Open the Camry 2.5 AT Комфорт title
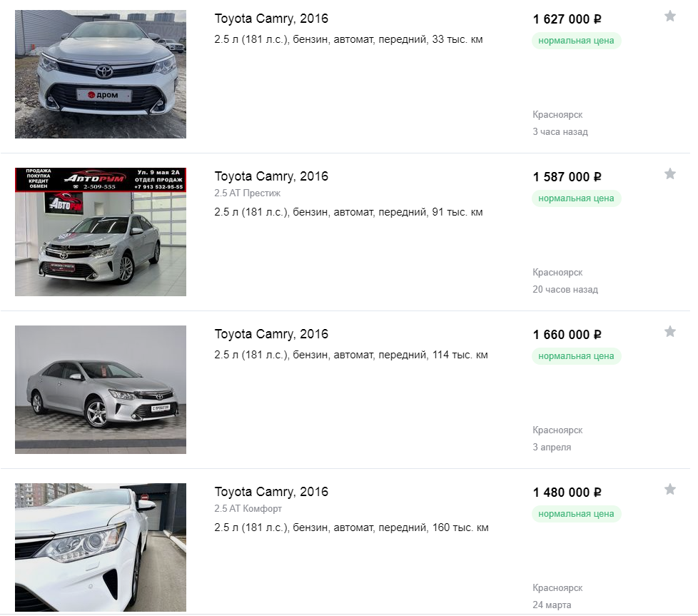Screen dimensions: 698x616 (271, 492)
